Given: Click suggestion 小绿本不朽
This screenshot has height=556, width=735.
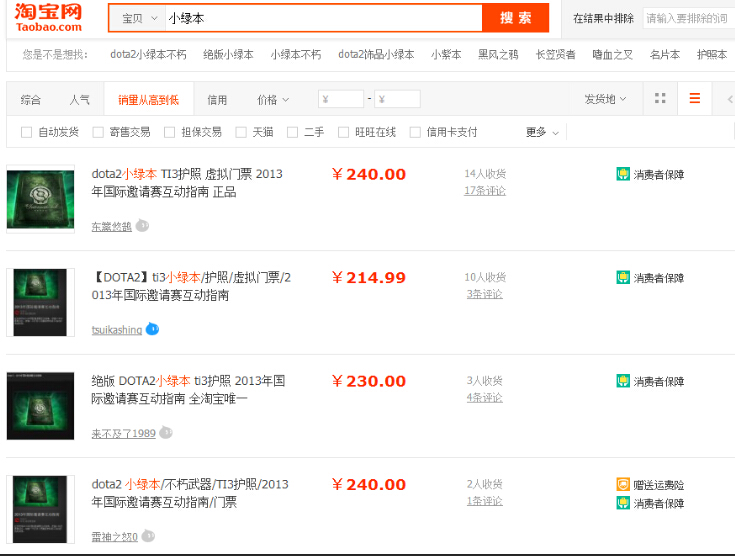Looking at the screenshot, I should [296, 54].
